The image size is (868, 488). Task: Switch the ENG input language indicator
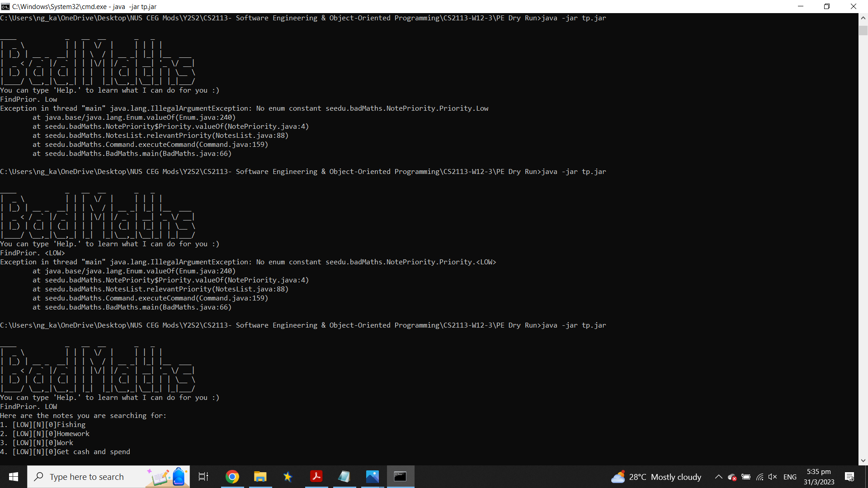790,477
